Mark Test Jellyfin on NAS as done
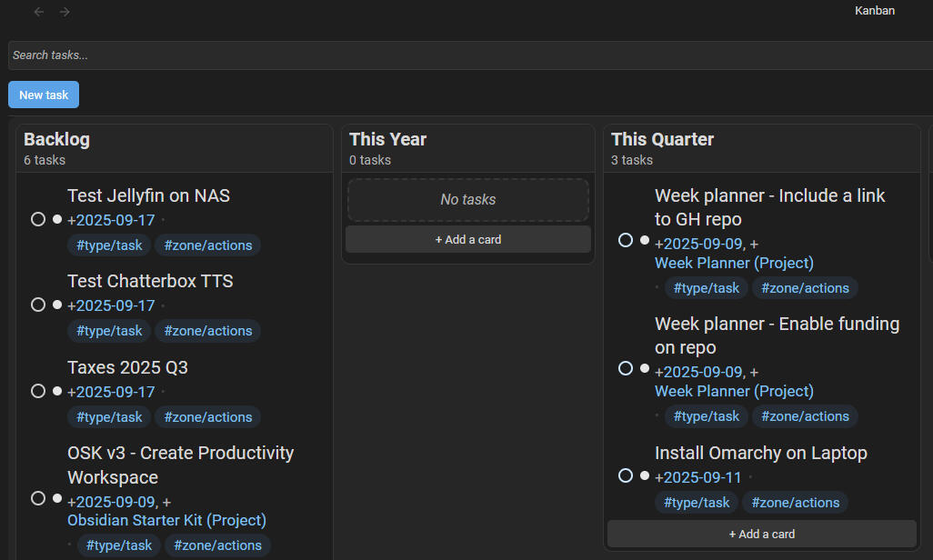Viewport: 933px width, 560px height. pos(38,219)
